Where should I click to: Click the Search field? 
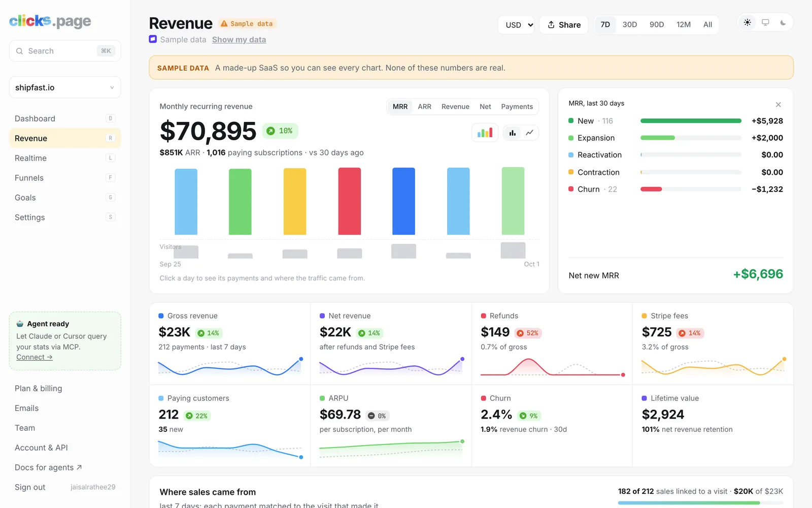tap(65, 51)
